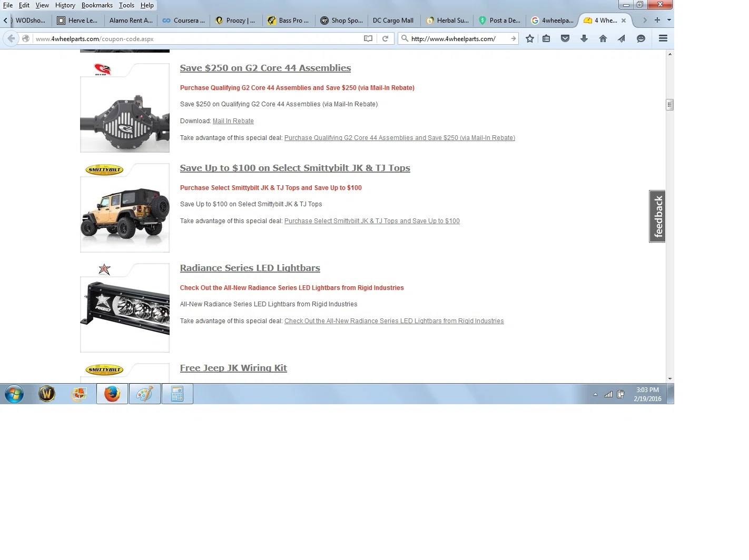
Task: Open the History menu
Action: coord(65,5)
